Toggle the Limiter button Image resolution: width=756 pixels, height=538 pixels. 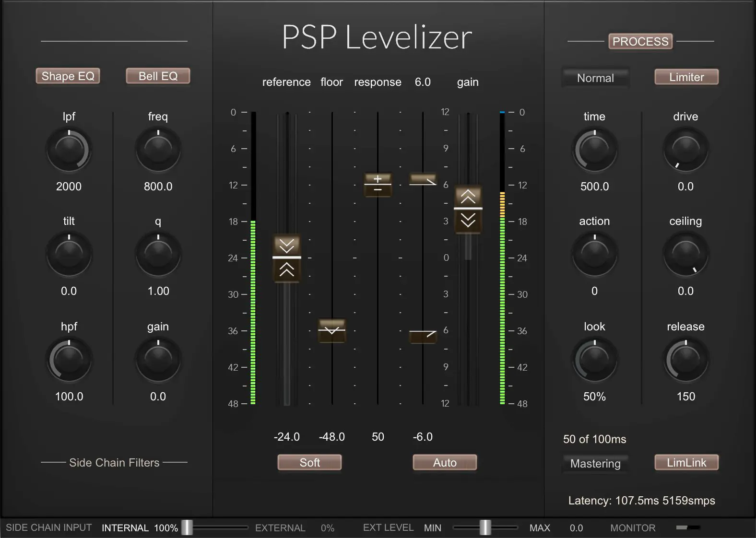tap(686, 77)
